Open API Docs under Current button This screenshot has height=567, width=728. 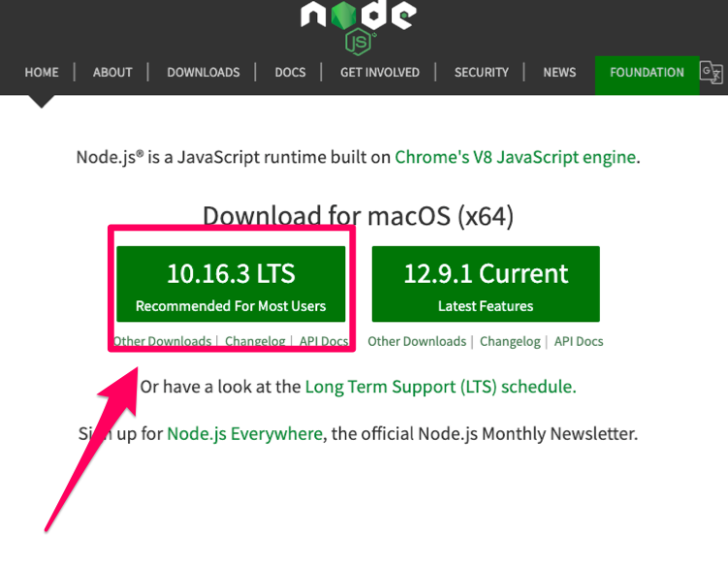coord(579,341)
